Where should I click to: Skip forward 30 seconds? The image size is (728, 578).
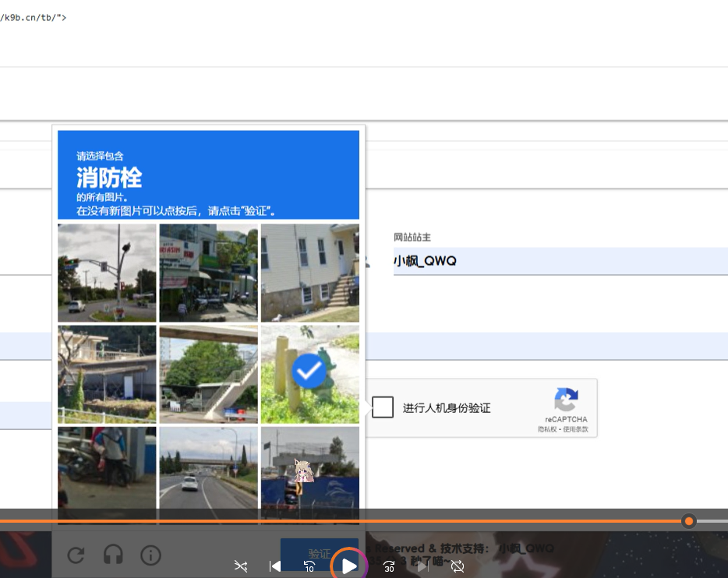pyautogui.click(x=389, y=566)
